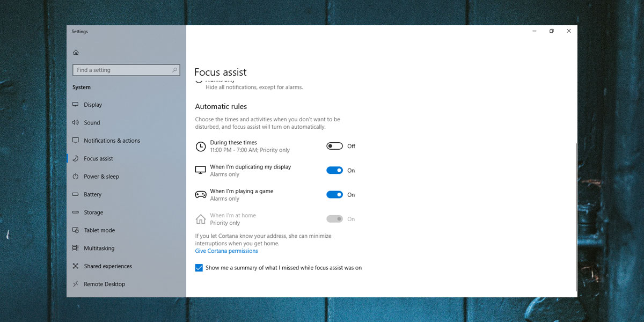Click the disabled When I'm at home toggle
This screenshot has width=644, height=322.
pyautogui.click(x=334, y=219)
